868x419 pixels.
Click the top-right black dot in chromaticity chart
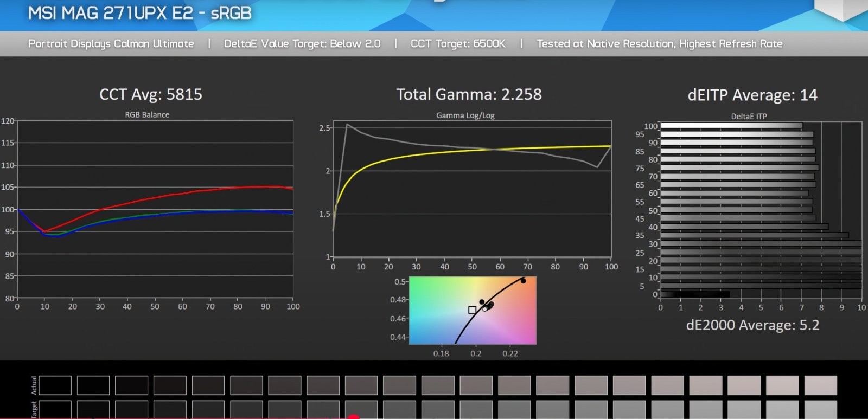pos(523,281)
